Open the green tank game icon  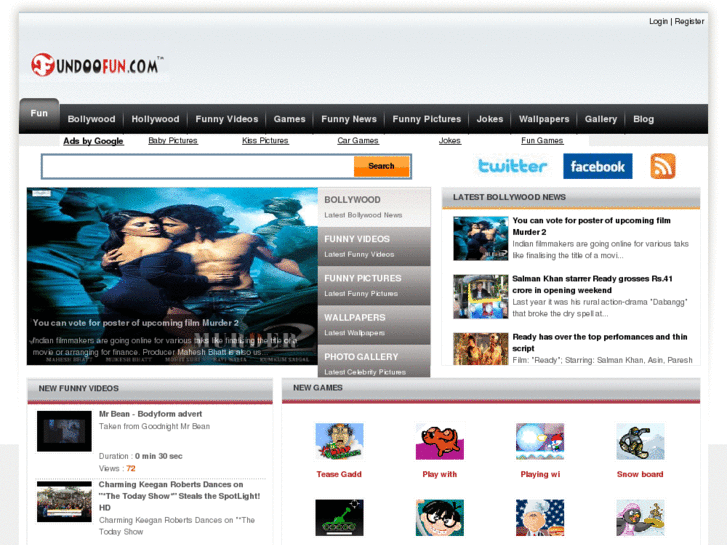tap(339, 518)
